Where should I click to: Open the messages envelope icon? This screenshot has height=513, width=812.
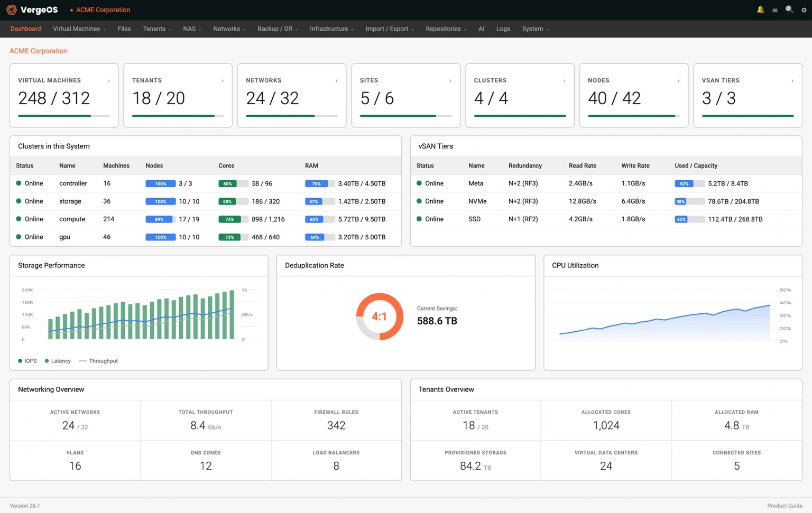point(774,10)
